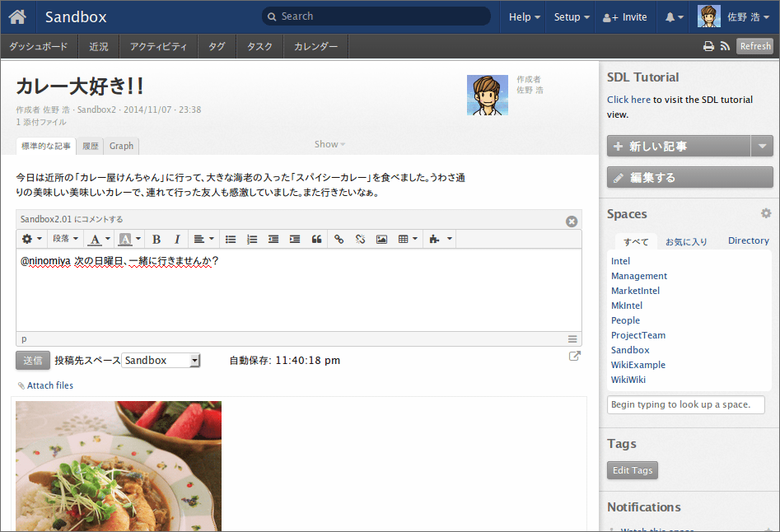The image size is (780, 532).
Task: Click the print page icon
Action: point(708,46)
